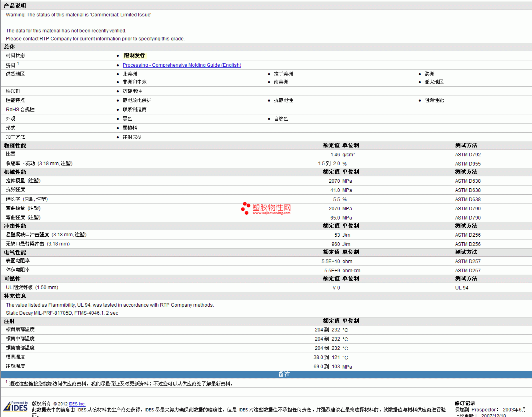Screen dimensions: 532x417
Task: Click the 备注 blue banner bar
Action: 284,374
